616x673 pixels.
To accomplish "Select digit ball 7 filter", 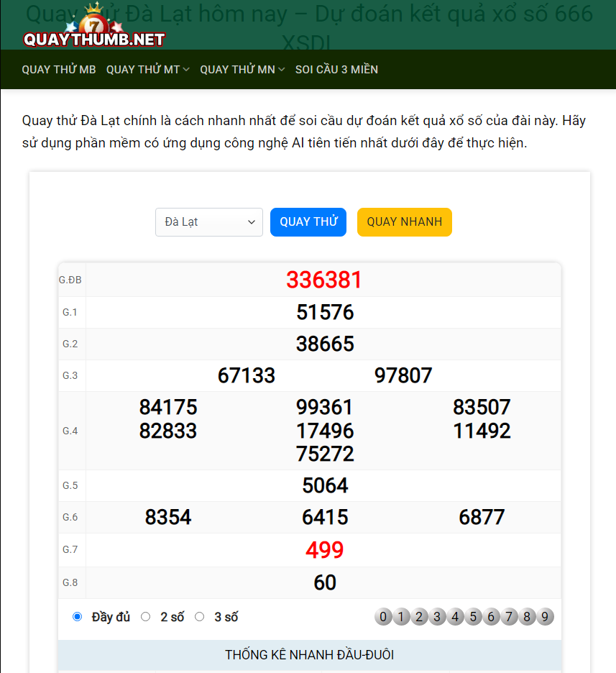I will (509, 617).
